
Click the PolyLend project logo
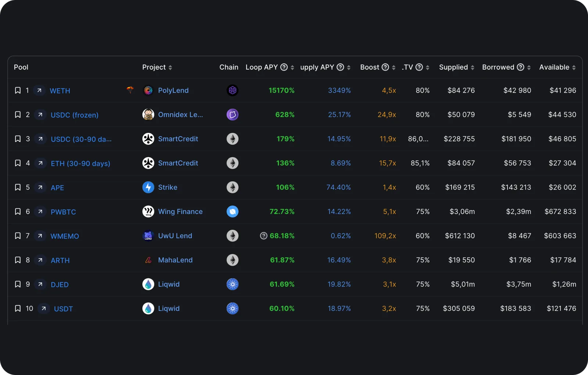[148, 90]
